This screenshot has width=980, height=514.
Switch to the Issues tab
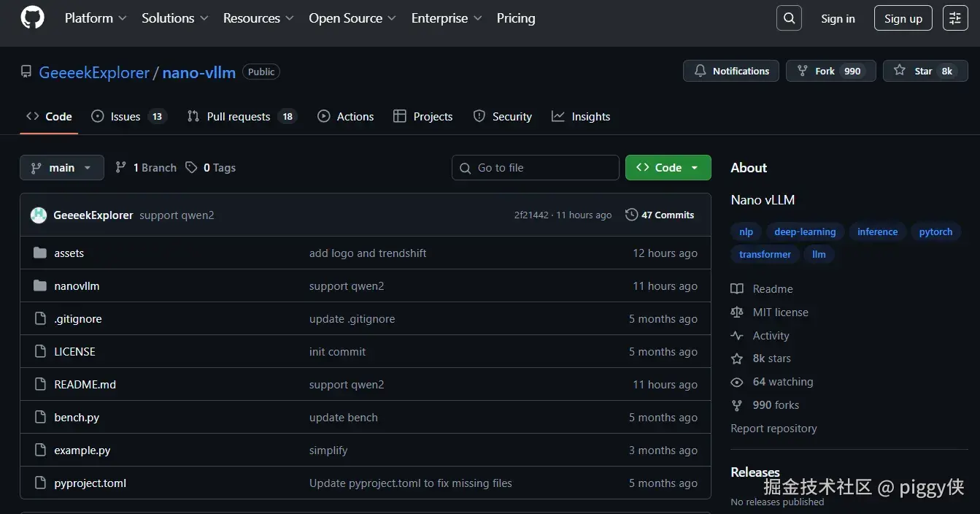[x=129, y=117]
